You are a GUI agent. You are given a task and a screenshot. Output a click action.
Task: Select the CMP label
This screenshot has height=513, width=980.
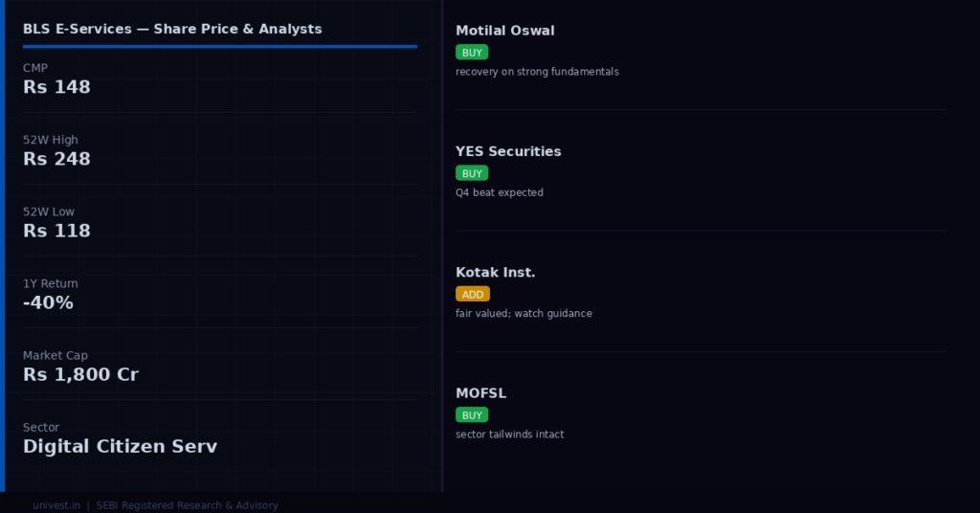pos(35,68)
